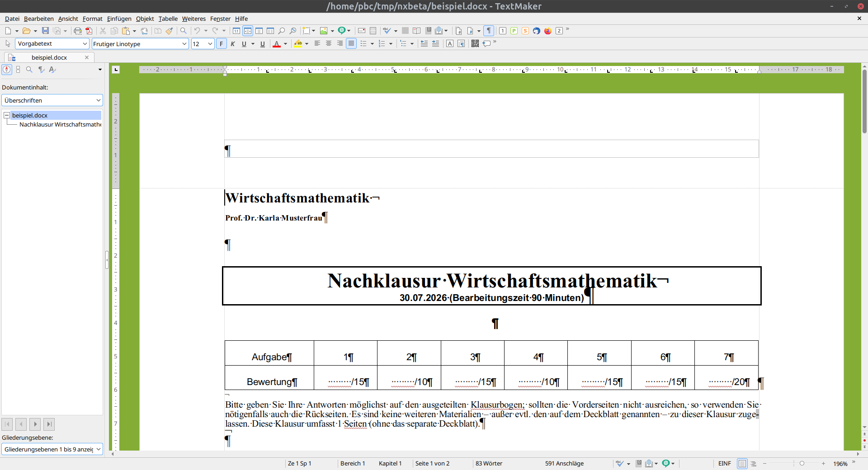Toggle EINF insert mode in status bar

(x=725, y=463)
